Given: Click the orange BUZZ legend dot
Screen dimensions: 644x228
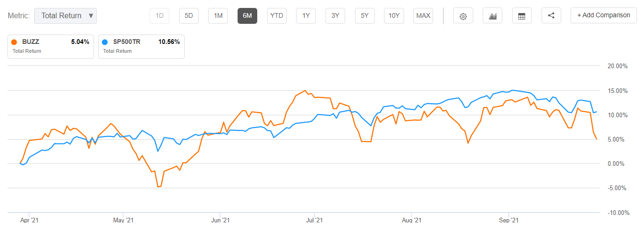Looking at the screenshot, I should click(15, 42).
